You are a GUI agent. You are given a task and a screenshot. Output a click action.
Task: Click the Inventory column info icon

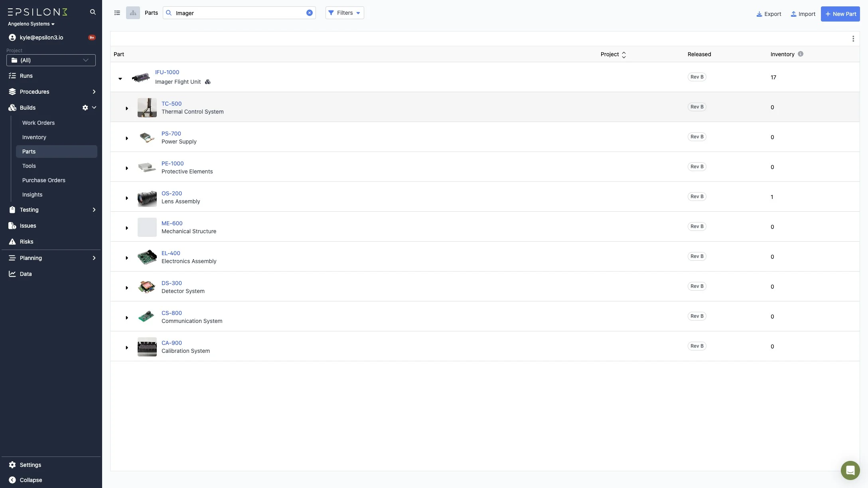pos(800,54)
